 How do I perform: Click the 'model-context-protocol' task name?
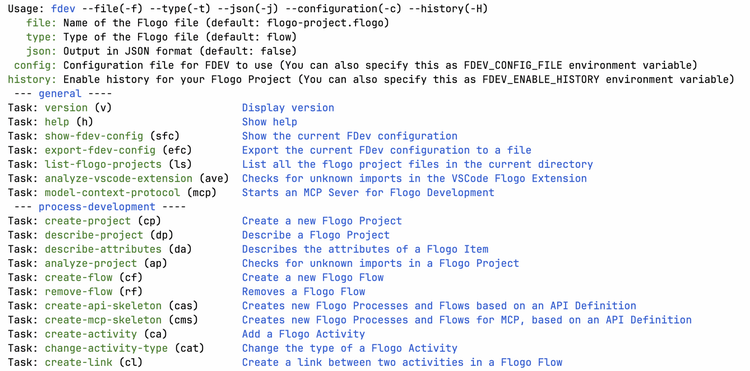point(112,193)
